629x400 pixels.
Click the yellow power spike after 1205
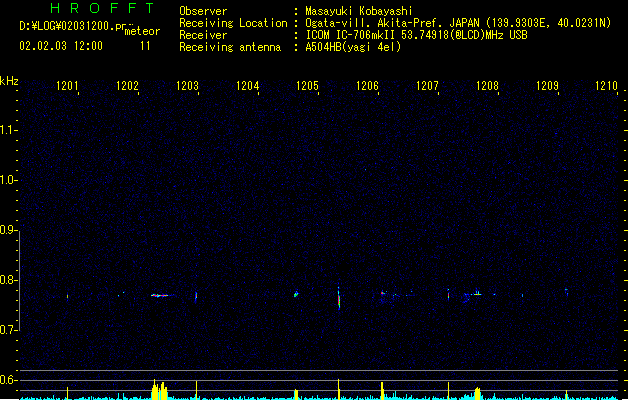coord(339,389)
